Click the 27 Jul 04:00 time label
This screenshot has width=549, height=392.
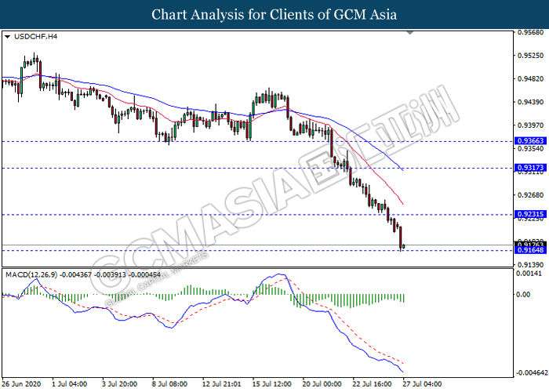pos(422,384)
